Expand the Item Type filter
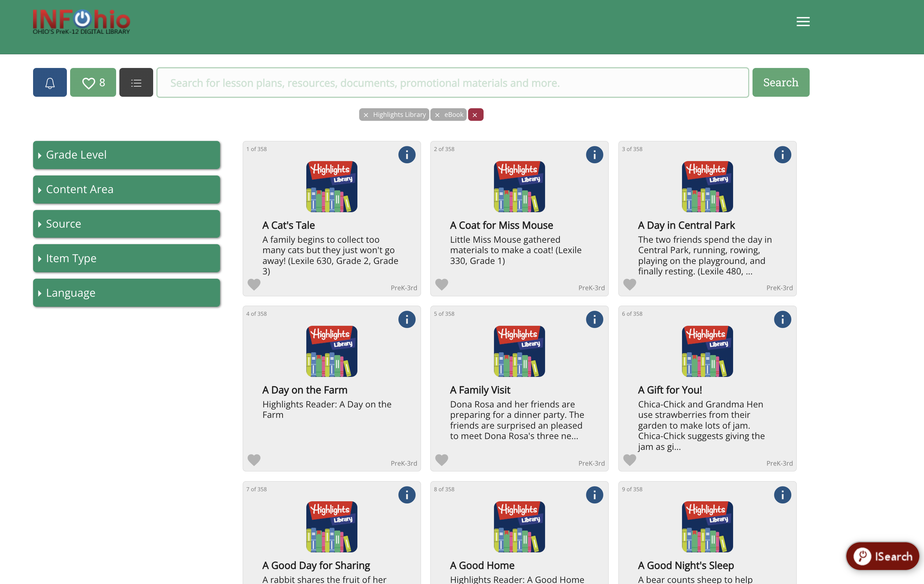The image size is (924, 584). pos(127,259)
